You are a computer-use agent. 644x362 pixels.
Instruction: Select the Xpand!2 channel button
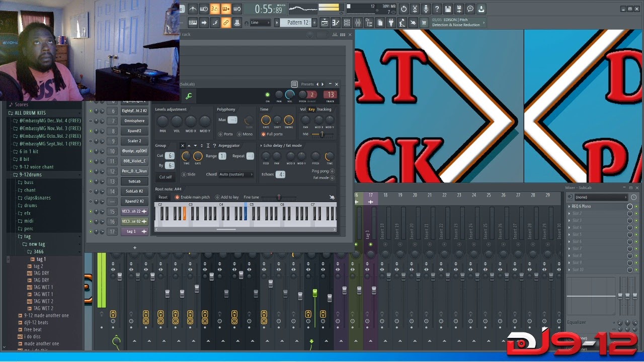point(134,131)
